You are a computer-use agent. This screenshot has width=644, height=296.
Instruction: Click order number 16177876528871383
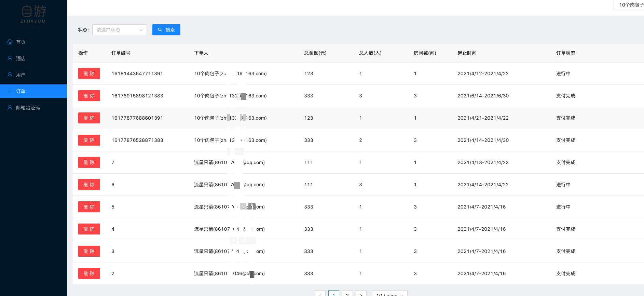tap(137, 140)
